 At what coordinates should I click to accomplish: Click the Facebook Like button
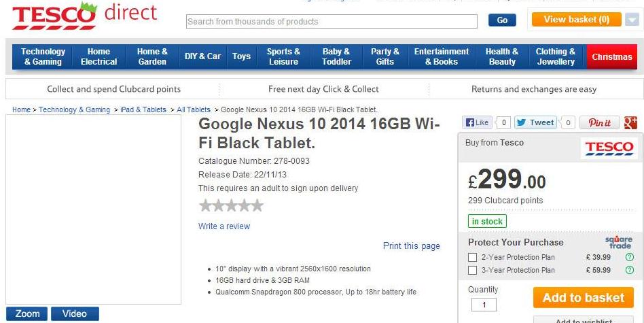(477, 122)
